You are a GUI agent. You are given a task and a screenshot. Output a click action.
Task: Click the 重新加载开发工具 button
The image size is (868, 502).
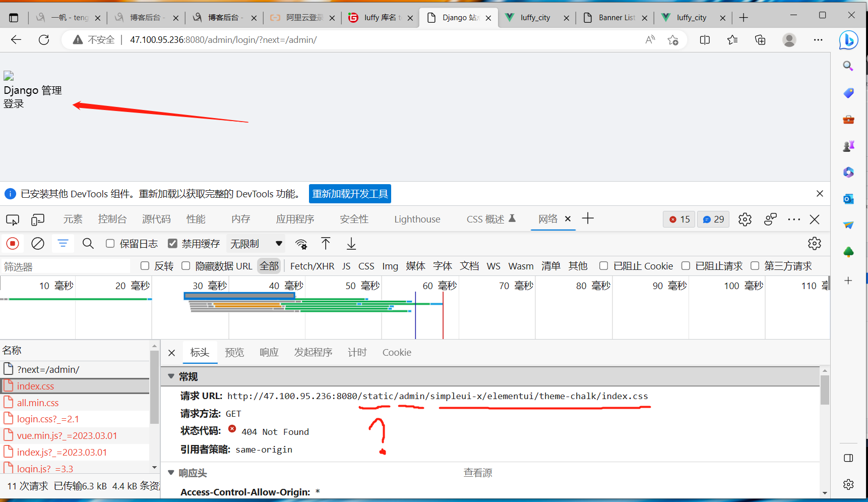click(x=350, y=194)
